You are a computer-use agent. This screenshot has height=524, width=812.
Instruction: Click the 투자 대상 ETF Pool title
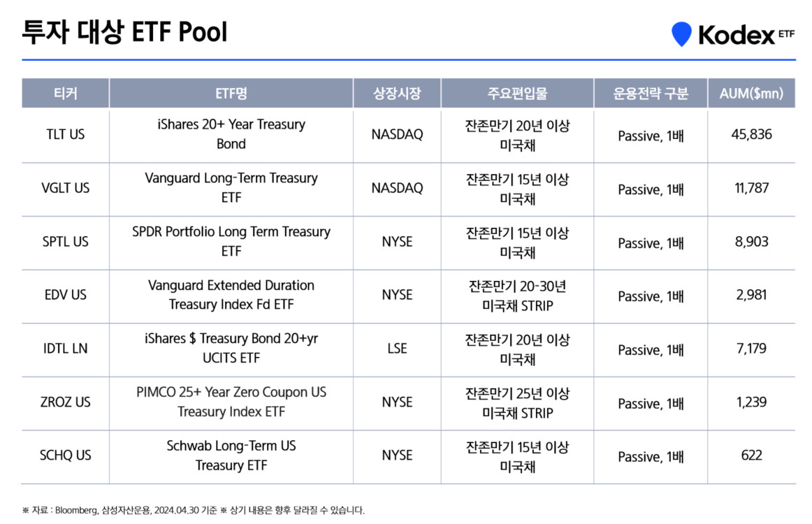click(x=124, y=32)
